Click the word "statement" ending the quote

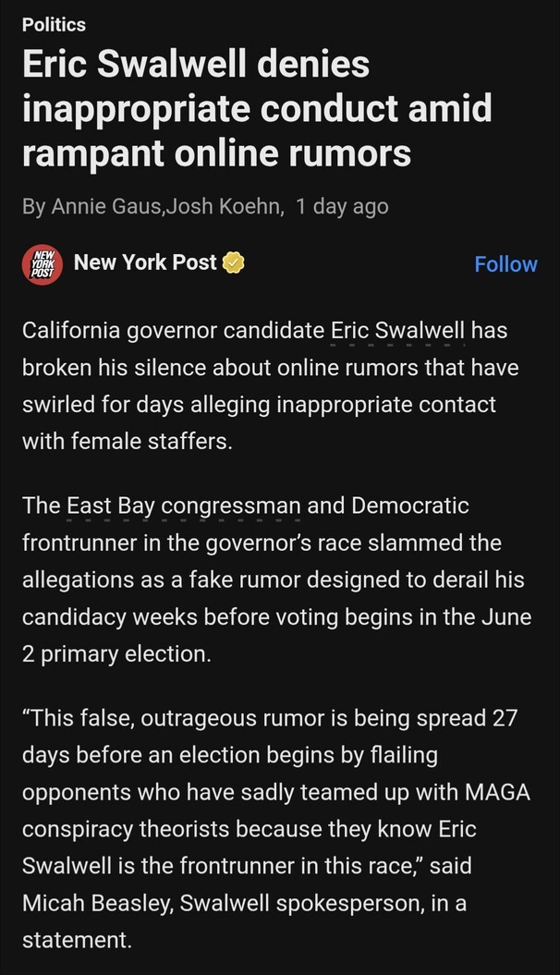pyautogui.click(x=72, y=940)
